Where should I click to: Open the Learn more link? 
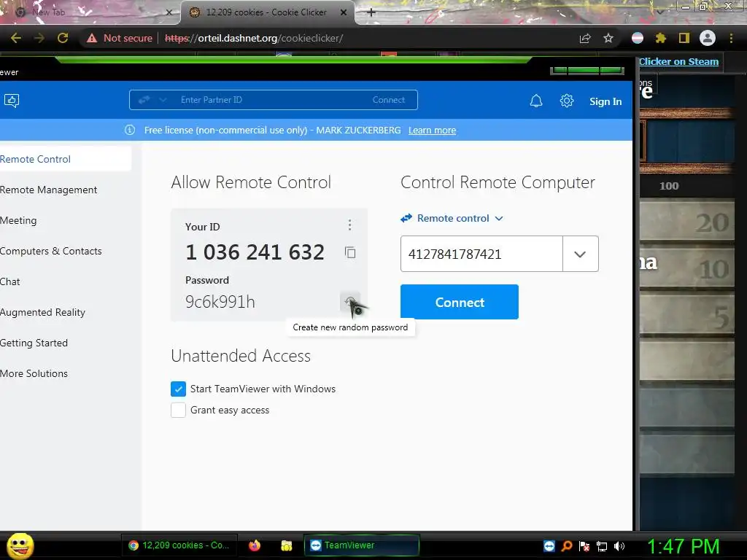(432, 131)
